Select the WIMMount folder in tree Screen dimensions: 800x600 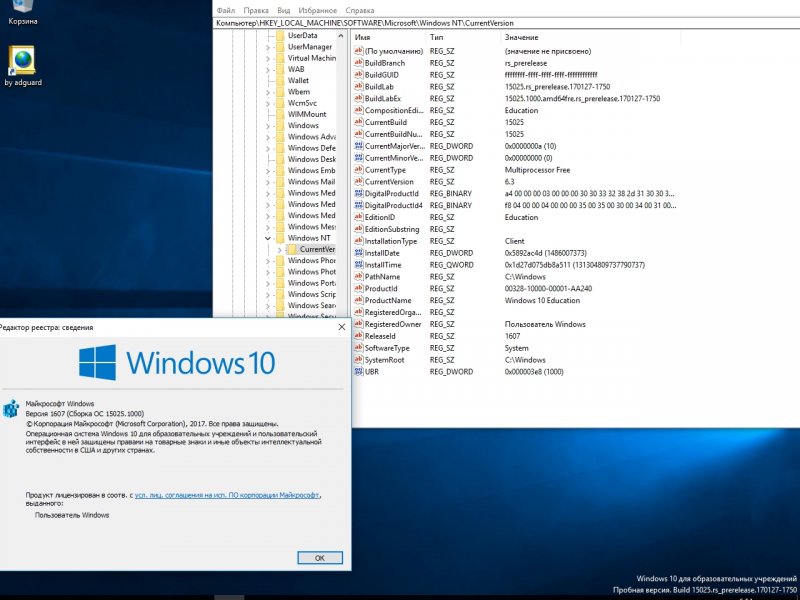(307, 114)
